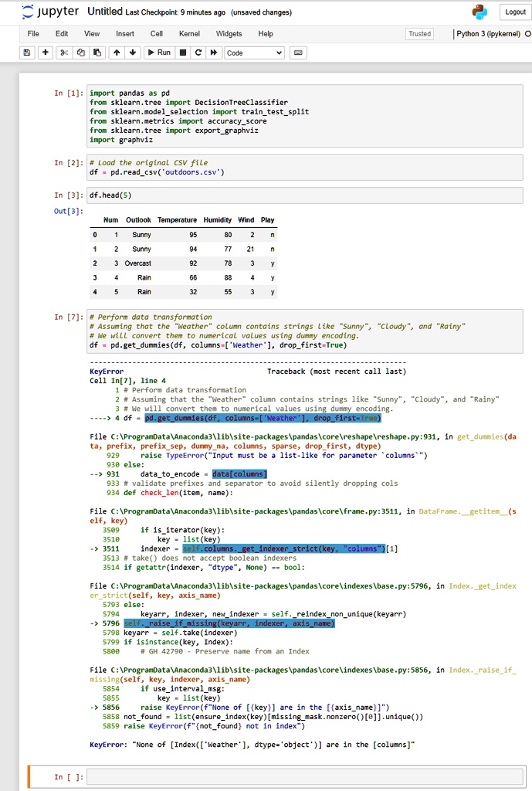Screen dimensions: 532x791
Task: Click the Humidity column header
Action: point(217,220)
